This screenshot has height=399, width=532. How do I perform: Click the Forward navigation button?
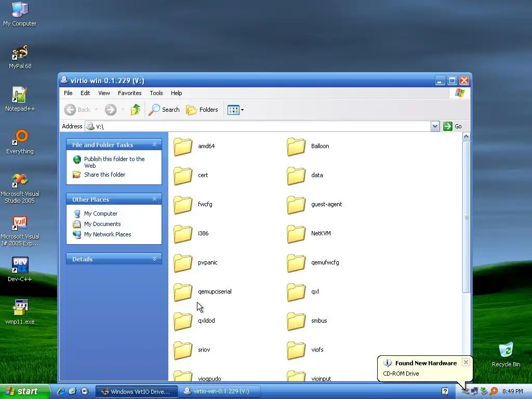coord(111,110)
